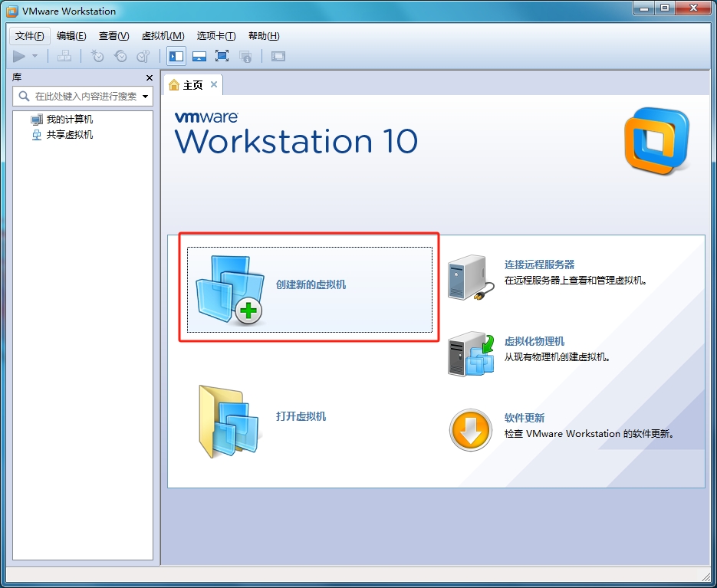
Task: Click the take snapshot toolbar icon
Action: click(x=97, y=56)
